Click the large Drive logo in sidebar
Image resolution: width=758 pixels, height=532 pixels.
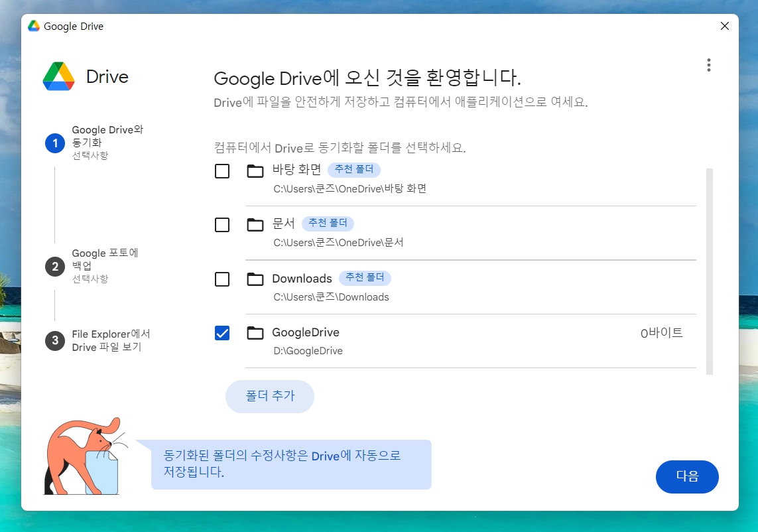(58, 76)
